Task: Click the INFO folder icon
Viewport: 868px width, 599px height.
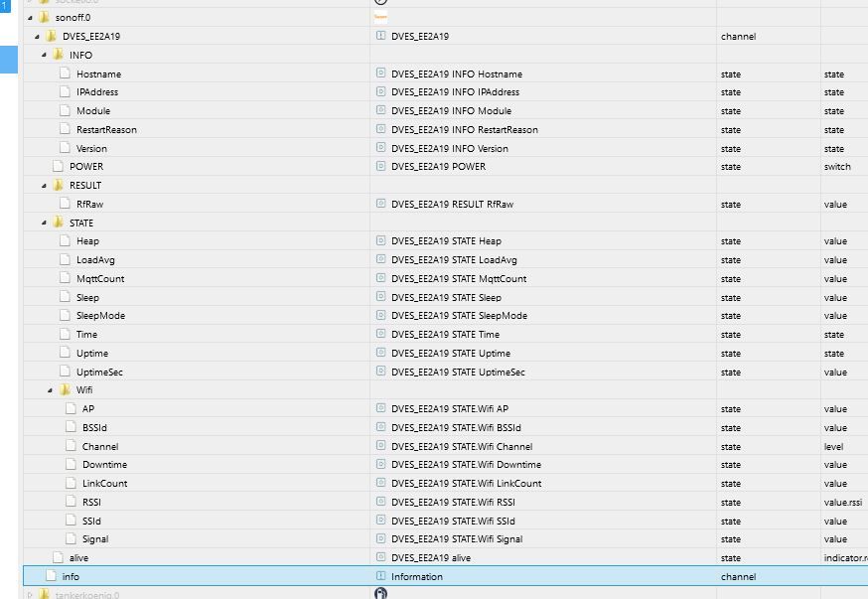Action: pos(59,55)
